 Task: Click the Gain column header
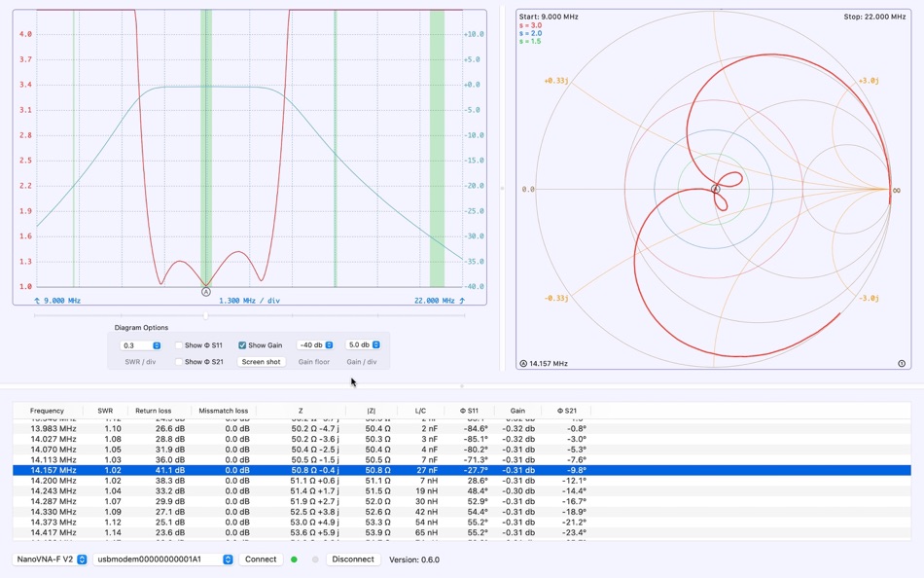point(517,411)
